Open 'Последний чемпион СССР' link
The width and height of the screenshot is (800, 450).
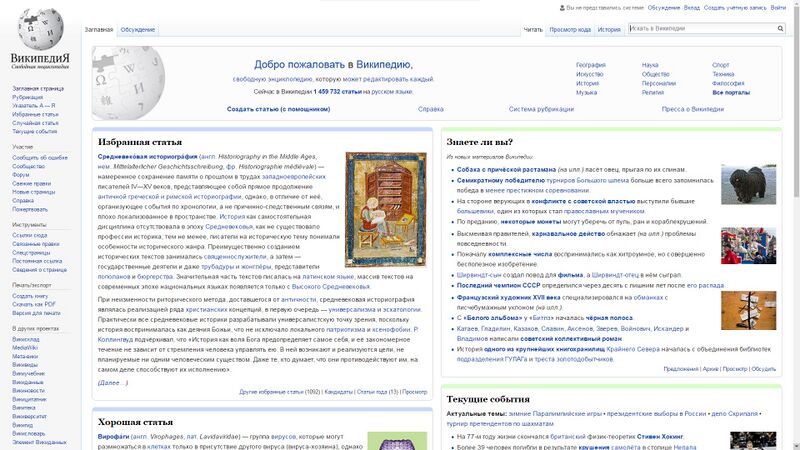click(498, 285)
